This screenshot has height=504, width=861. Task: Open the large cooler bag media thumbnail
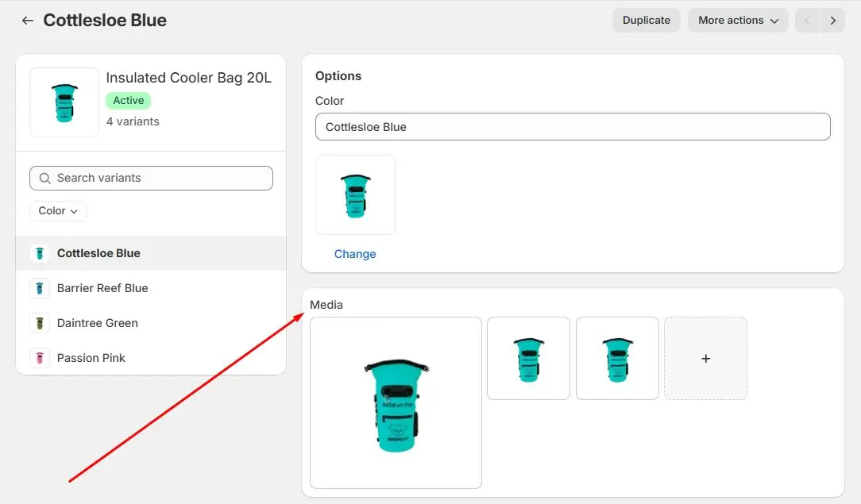[x=396, y=402]
